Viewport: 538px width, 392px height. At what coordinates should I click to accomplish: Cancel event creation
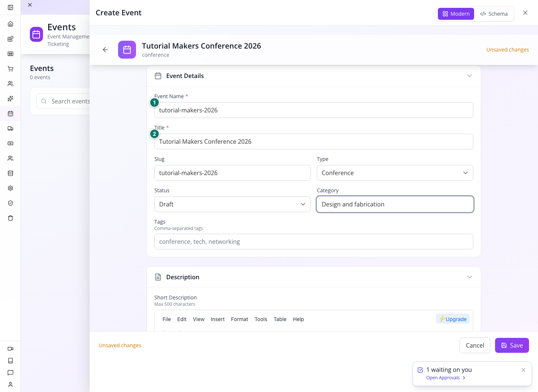pos(475,345)
